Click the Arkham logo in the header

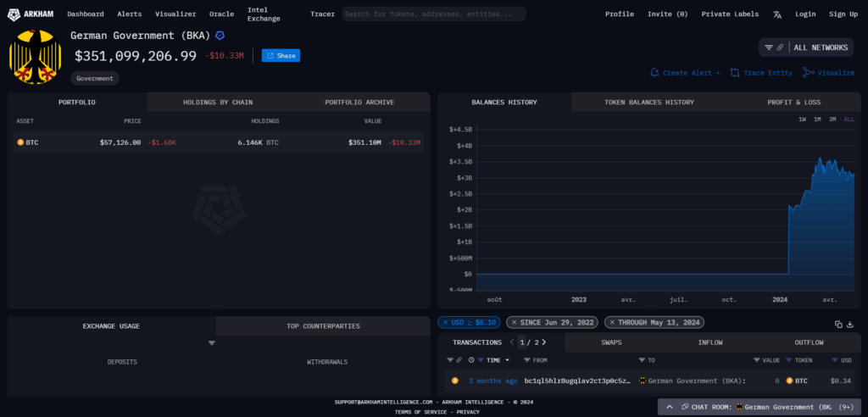[31, 14]
